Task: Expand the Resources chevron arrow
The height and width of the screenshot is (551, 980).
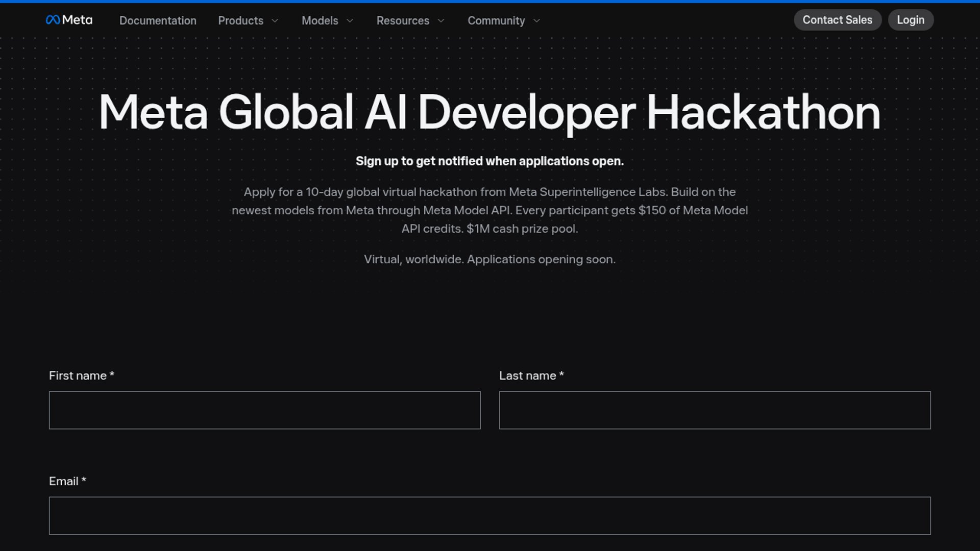Action: click(441, 21)
